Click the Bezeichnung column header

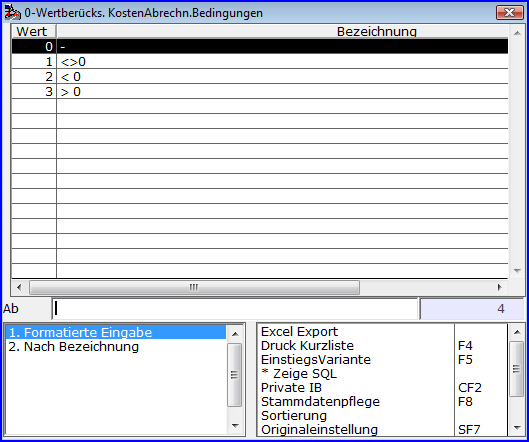282,31
